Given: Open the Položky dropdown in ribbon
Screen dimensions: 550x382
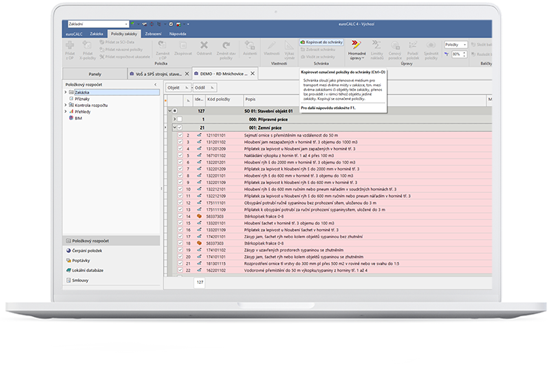Looking at the screenshot, I should tap(456, 45).
